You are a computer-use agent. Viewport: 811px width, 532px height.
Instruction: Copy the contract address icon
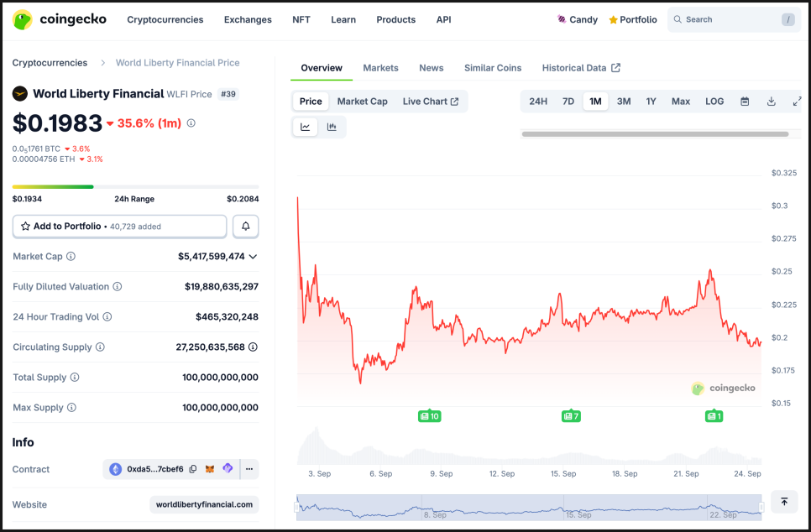pos(193,469)
